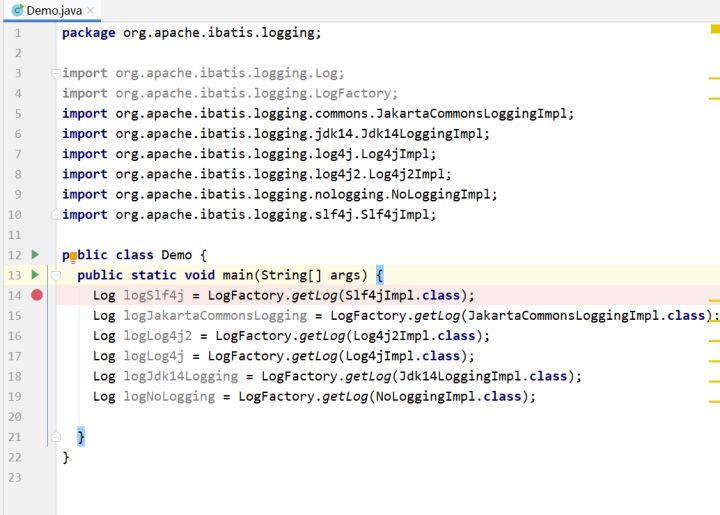
Task: Click the Java class icon on Demo.java tab
Action: (17, 10)
